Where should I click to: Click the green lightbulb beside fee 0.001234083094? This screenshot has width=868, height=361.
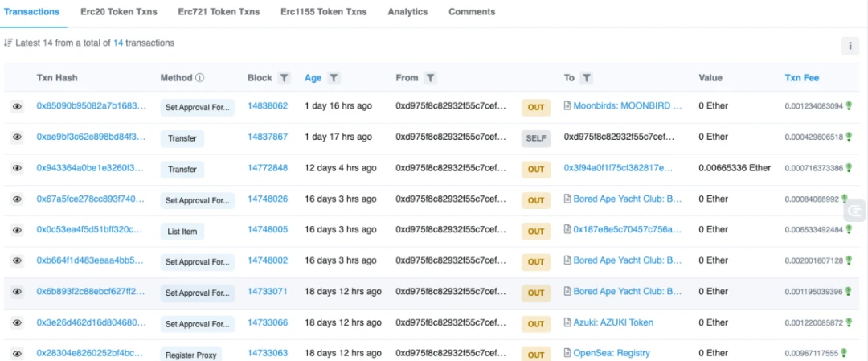pos(849,105)
